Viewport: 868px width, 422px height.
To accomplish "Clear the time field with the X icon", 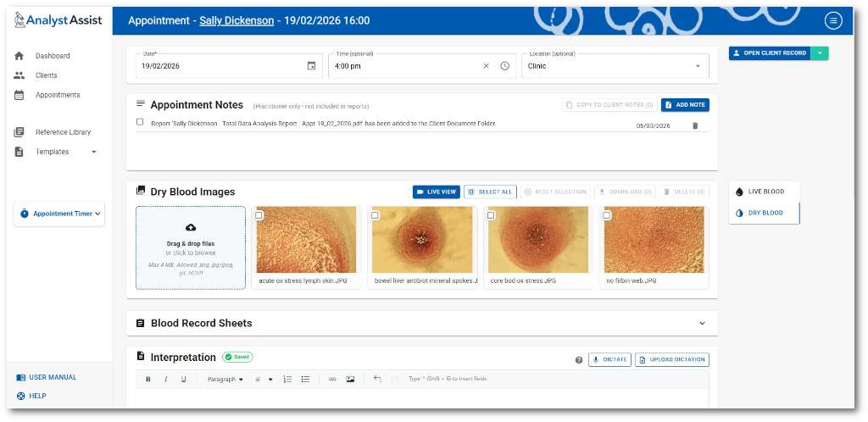I will (x=486, y=66).
